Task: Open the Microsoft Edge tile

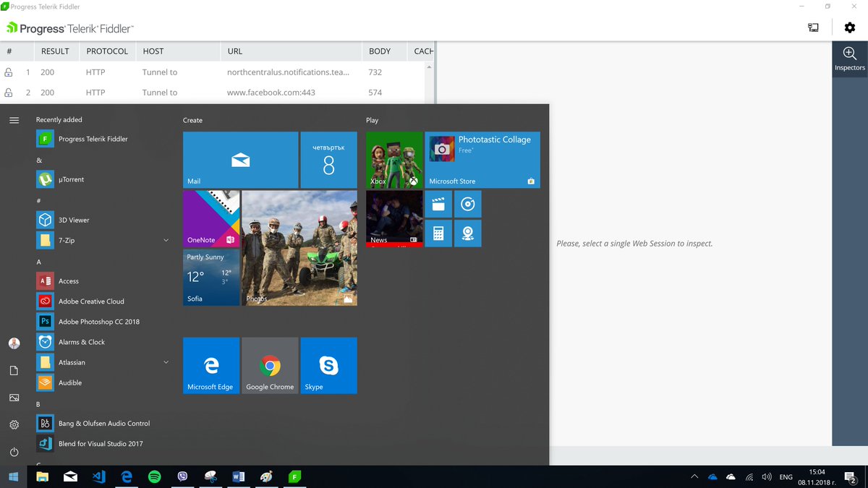Action: (x=211, y=365)
